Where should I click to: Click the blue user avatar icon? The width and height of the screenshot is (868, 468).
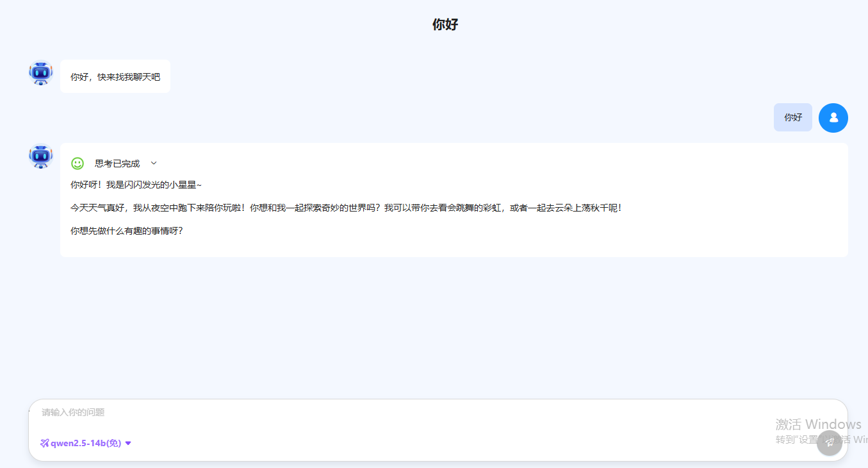tap(833, 118)
